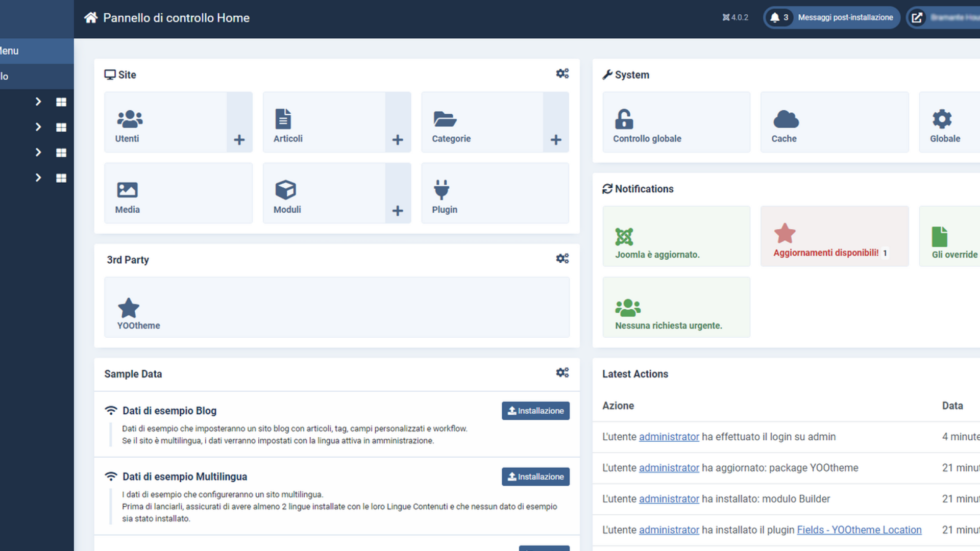980x551 pixels.
Task: Create new article with Articoli plus
Action: pyautogui.click(x=398, y=122)
